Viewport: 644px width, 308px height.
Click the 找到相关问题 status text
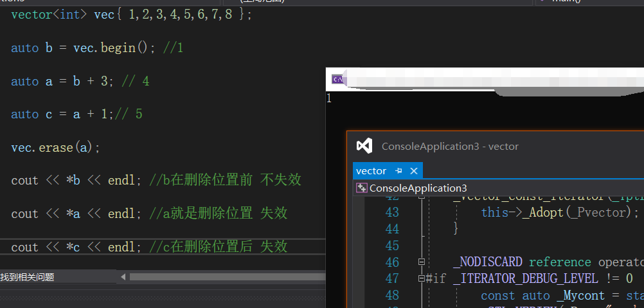click(x=27, y=277)
